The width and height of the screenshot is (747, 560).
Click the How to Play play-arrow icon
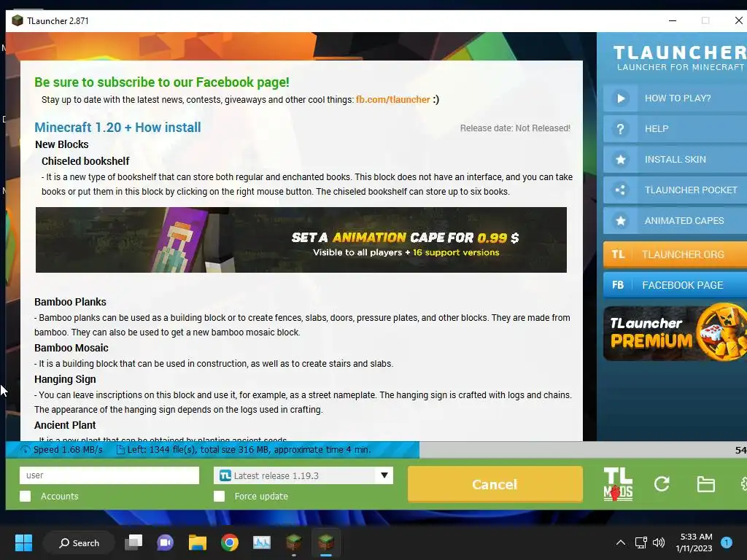tap(620, 98)
